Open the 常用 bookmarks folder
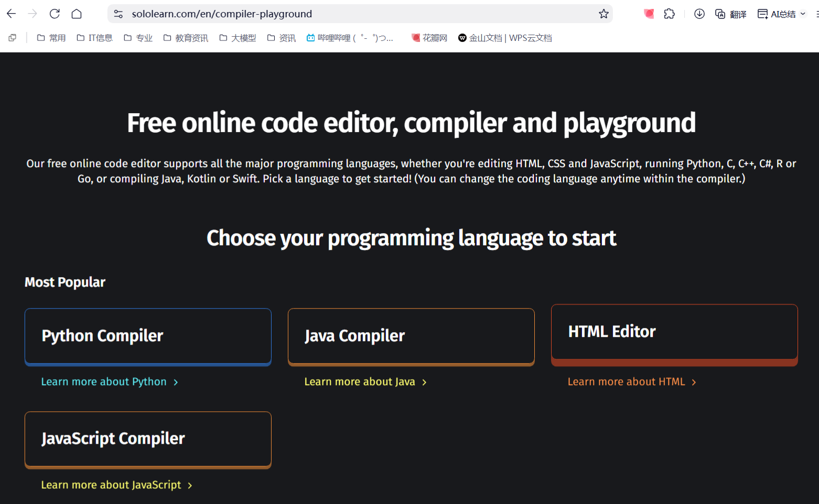Viewport: 819px width, 504px height. coord(51,37)
